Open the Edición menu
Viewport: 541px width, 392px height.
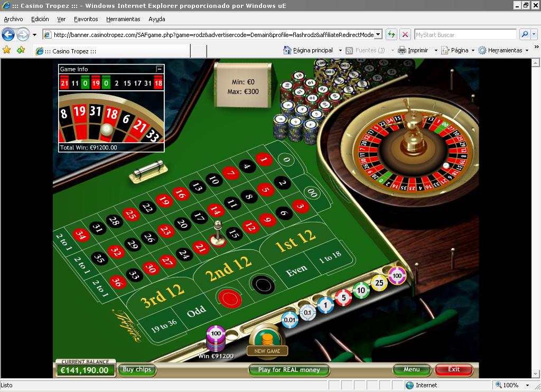point(40,19)
